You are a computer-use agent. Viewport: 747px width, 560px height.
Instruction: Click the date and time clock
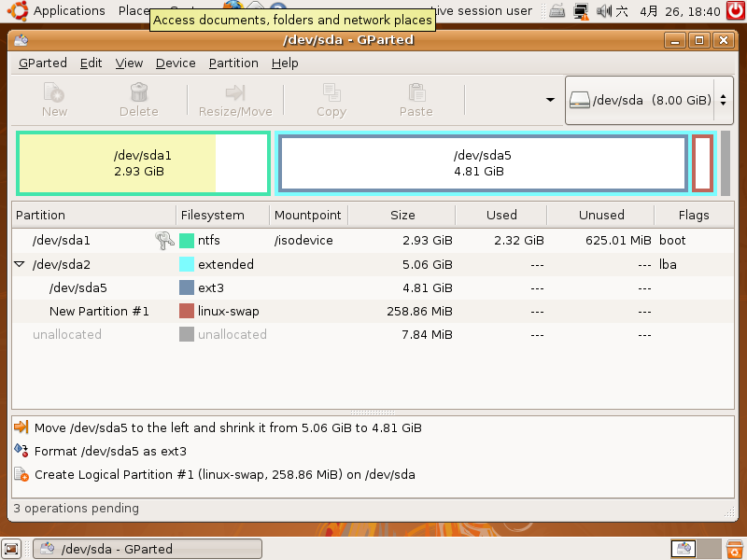pyautogui.click(x=680, y=11)
